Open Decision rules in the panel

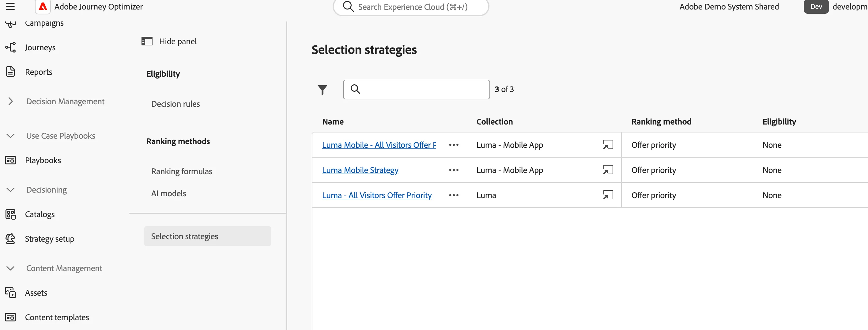175,104
